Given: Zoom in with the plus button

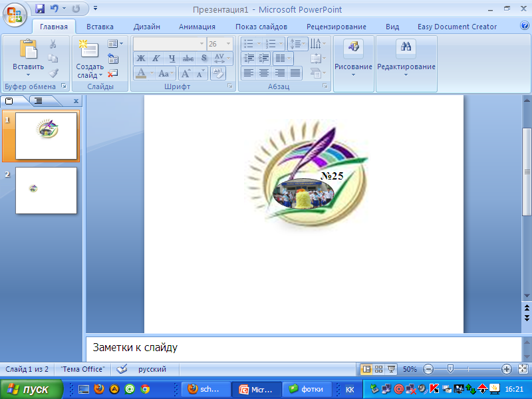Looking at the screenshot, I should (x=507, y=369).
